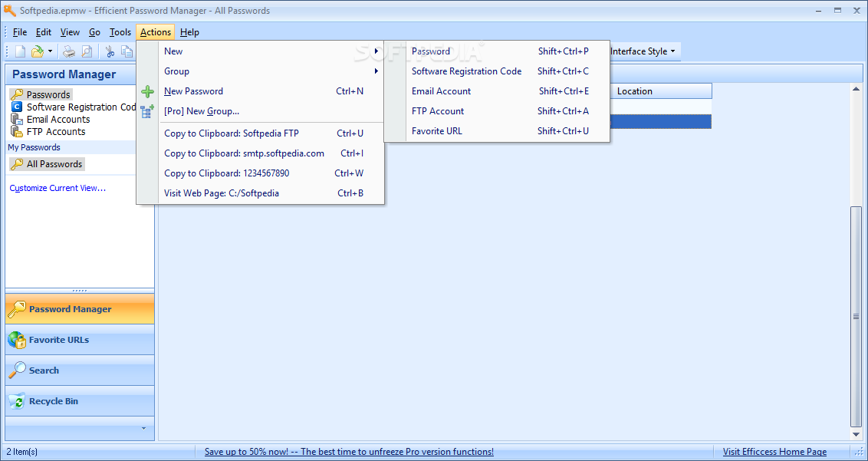Switch to the Password Manager pane
868x461 pixels.
pyautogui.click(x=80, y=309)
